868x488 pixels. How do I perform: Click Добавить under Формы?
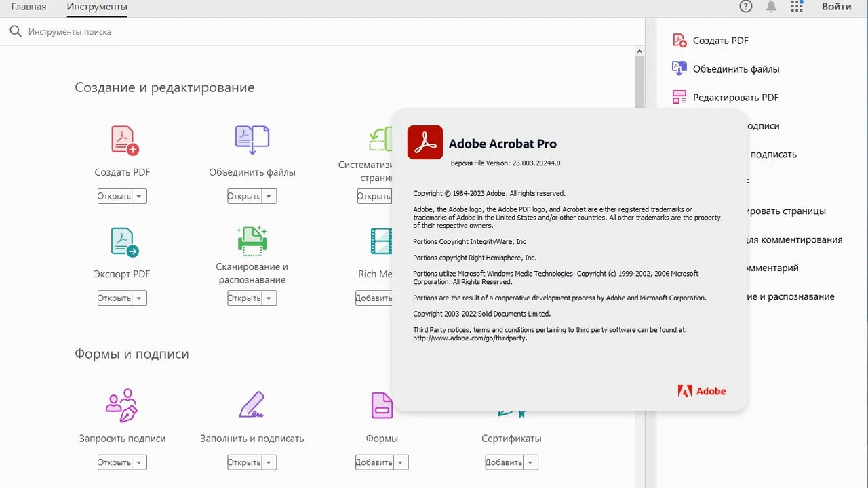pos(375,463)
